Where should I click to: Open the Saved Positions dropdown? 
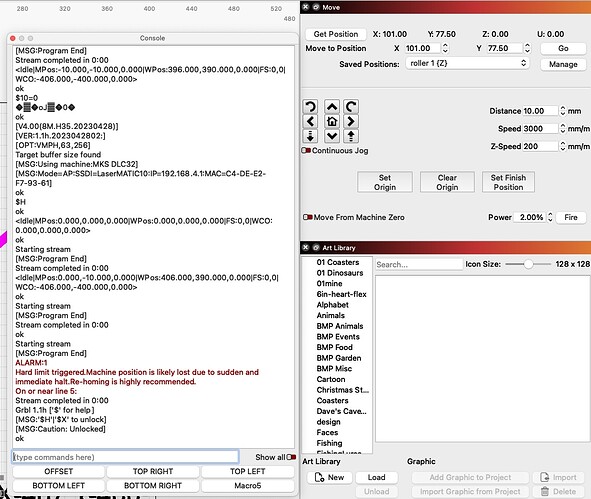click(467, 63)
